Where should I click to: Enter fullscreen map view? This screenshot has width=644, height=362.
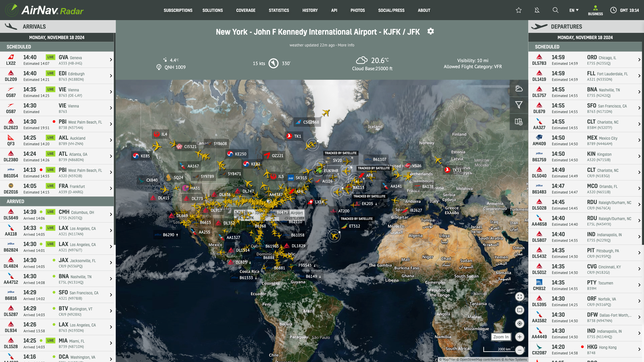[520, 297]
